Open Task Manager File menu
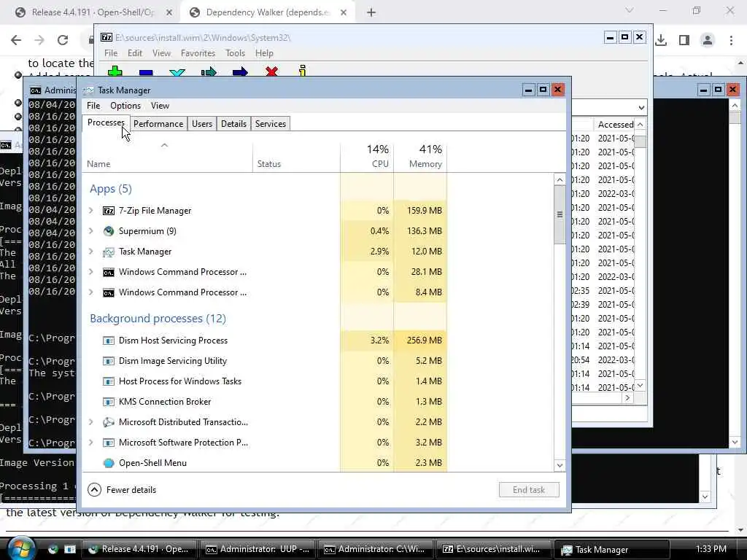Image resolution: width=747 pixels, height=560 pixels. point(93,106)
